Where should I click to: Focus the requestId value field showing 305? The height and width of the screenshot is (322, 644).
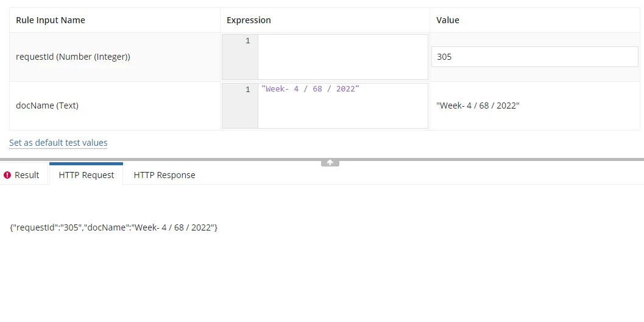pyautogui.click(x=535, y=57)
